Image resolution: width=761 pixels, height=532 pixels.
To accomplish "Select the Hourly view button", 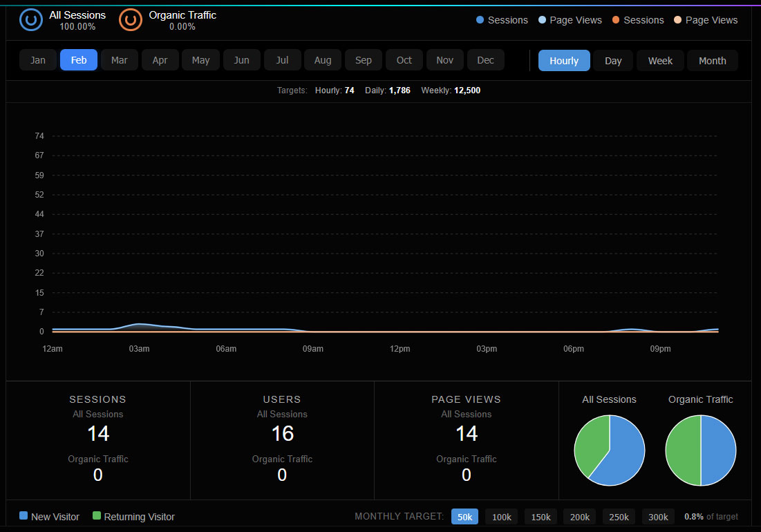I will tap(564, 61).
